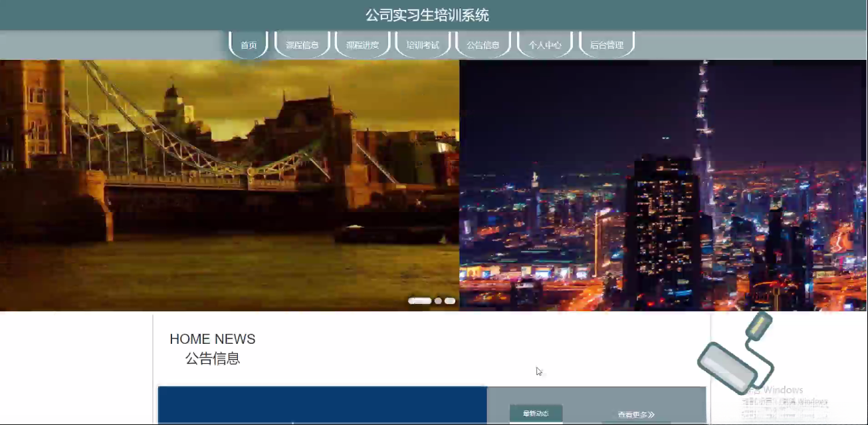Select the 课程进度 menu entry

click(x=362, y=45)
